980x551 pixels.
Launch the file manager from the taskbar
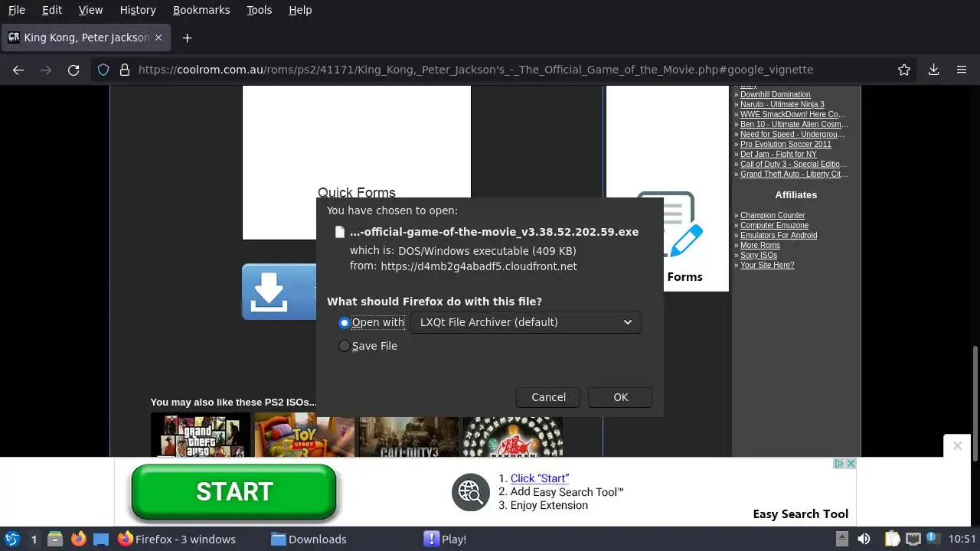(x=55, y=539)
